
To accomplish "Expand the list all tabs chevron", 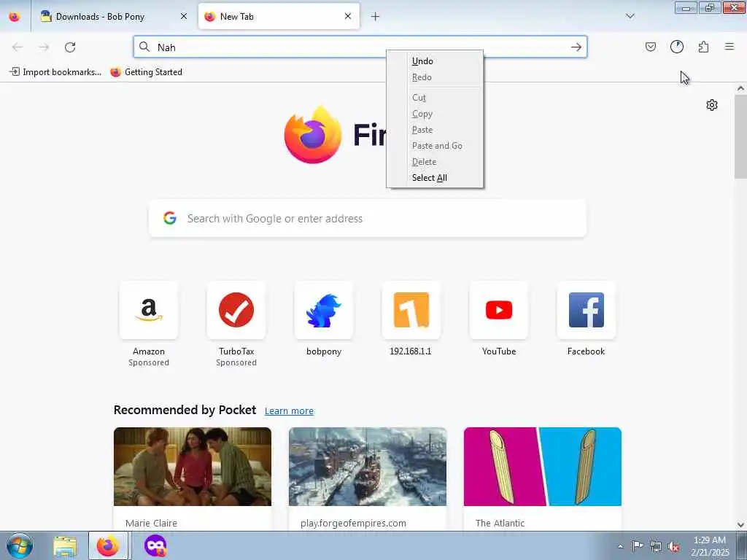I will point(630,16).
